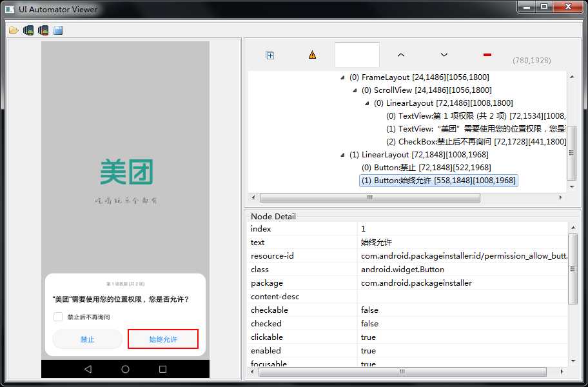This screenshot has height=387, width=588.
Task: Click the text value 始终允许 in Node Detail
Action: click(377, 243)
